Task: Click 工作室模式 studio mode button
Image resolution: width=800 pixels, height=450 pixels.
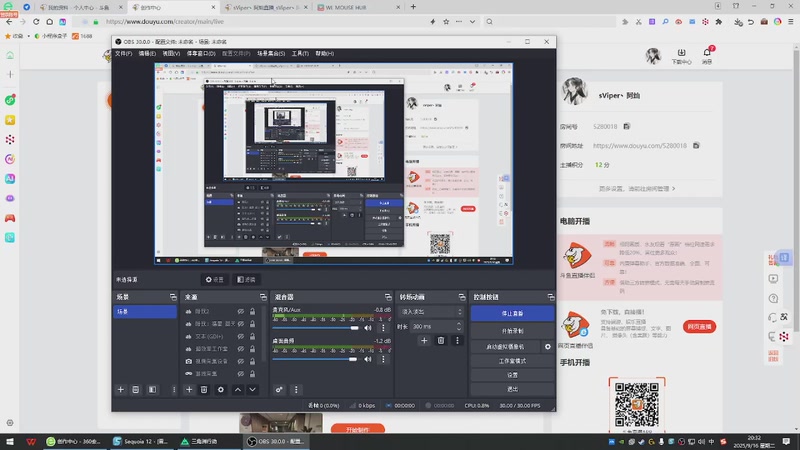Action: (512, 361)
